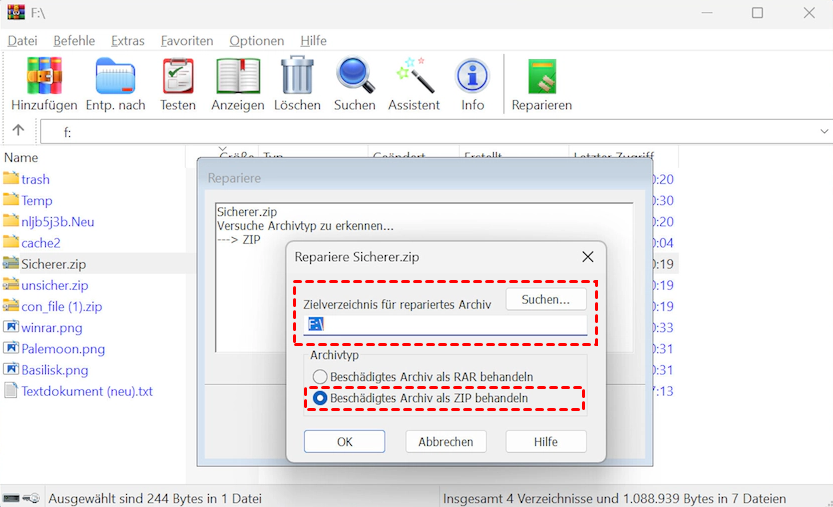The image size is (833, 507).
Task: Select Beschädigtes Archiv als ZIP behandeln
Action: [x=321, y=398]
